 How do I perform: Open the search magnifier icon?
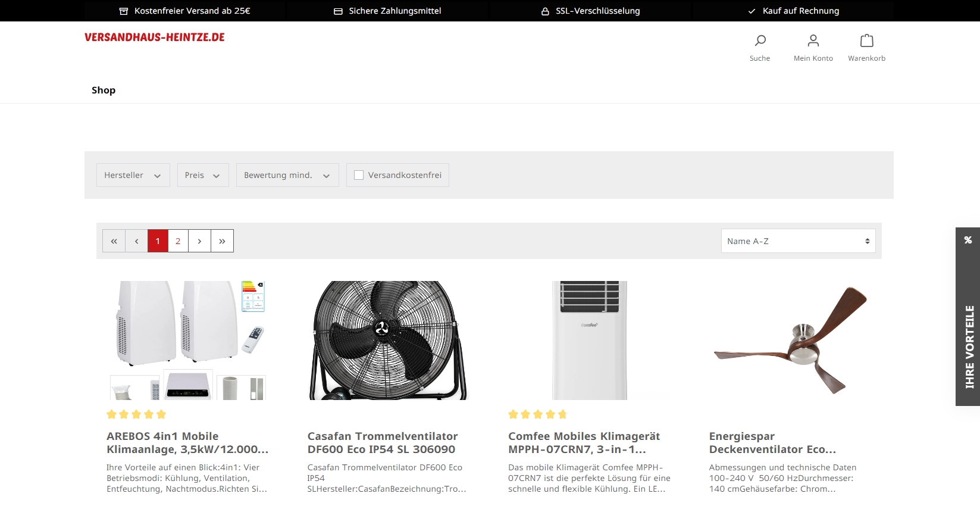(x=760, y=40)
